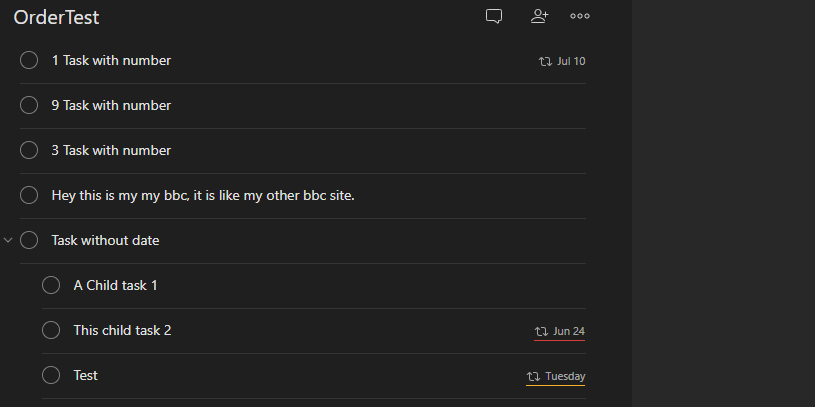Viewport: 815px width, 407px height.
Task: Click the recurrence icon beside Tuesday
Action: (533, 377)
